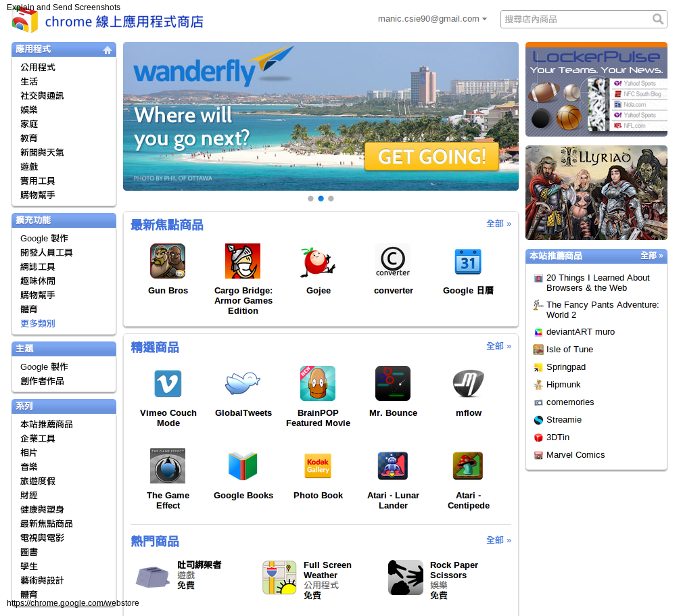Select the 創作者作品 themes category
This screenshot has height=616, width=681.
pos(42,381)
